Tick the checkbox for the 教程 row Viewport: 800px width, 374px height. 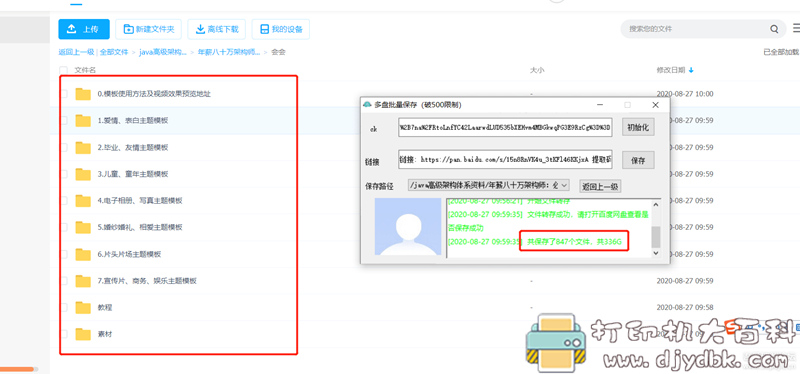click(64, 308)
